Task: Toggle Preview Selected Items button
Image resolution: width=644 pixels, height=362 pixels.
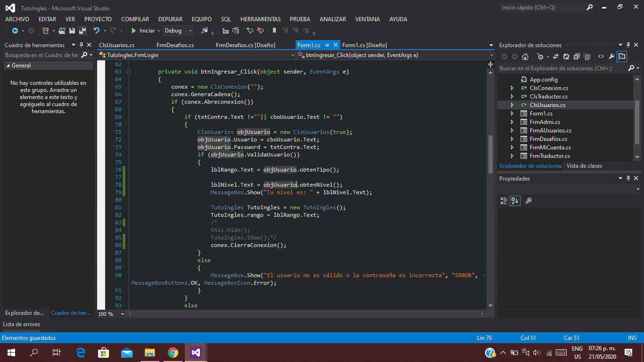Action: coord(622,57)
